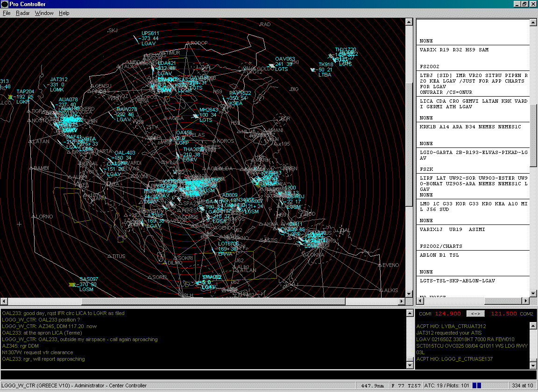Click the radar horizontal scrollbar thumb
Screen dimensions: 538x392
pyautogui.click(x=213, y=301)
